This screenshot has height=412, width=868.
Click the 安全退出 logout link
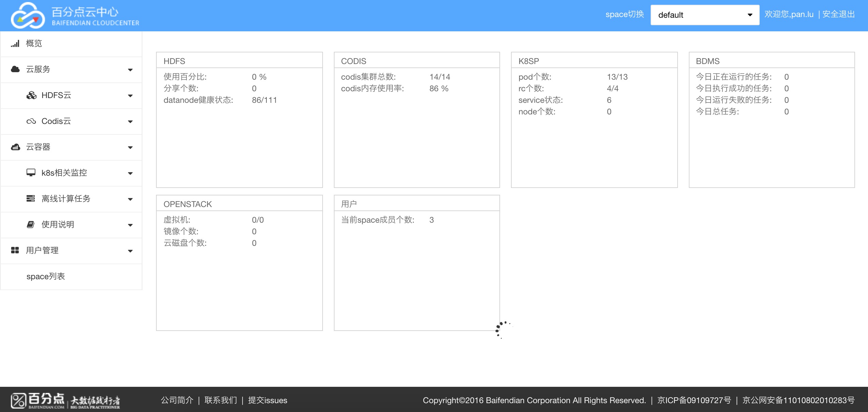click(x=838, y=14)
